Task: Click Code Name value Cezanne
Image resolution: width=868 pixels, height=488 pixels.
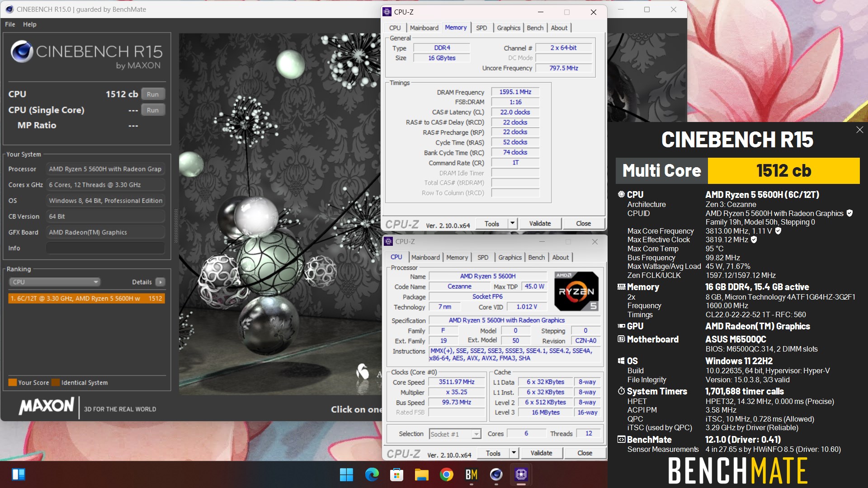Action: tap(459, 286)
